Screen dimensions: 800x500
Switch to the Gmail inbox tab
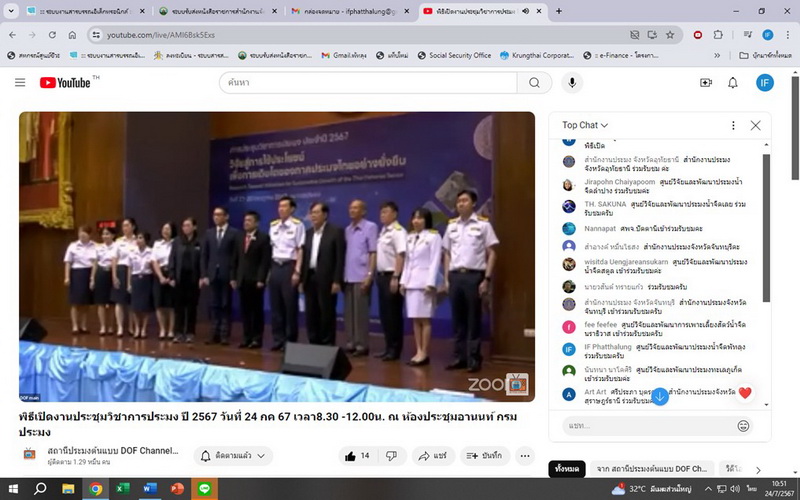tap(350, 11)
